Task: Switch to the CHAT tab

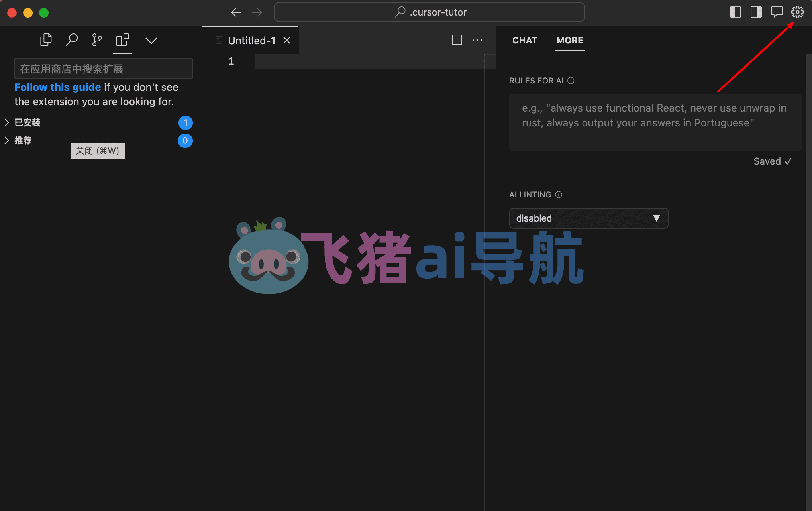Action: pyautogui.click(x=525, y=40)
